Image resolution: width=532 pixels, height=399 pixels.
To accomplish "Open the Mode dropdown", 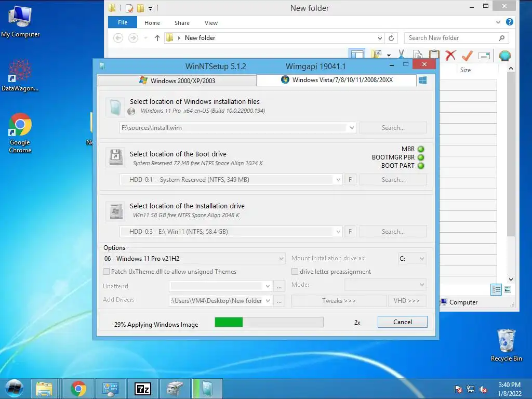I will point(422,285).
